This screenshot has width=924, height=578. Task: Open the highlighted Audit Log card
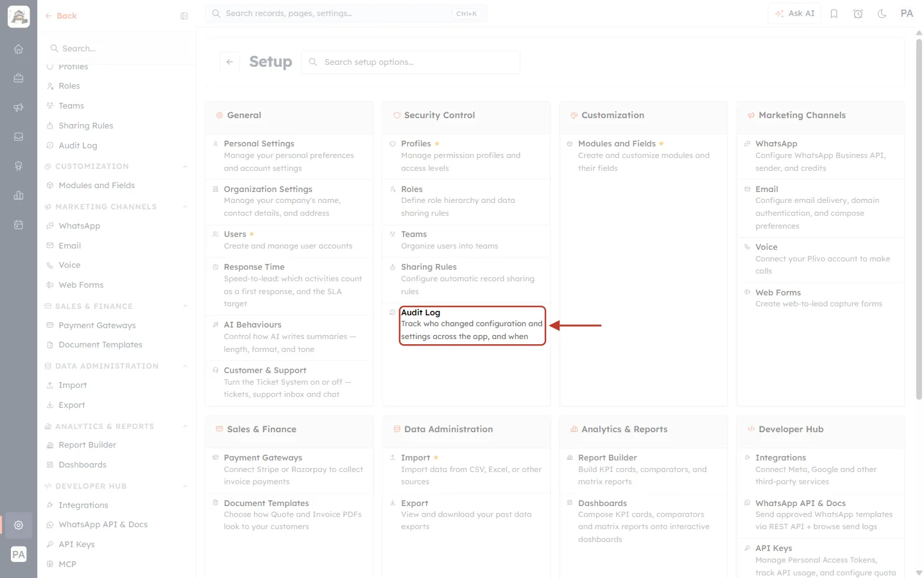point(472,325)
